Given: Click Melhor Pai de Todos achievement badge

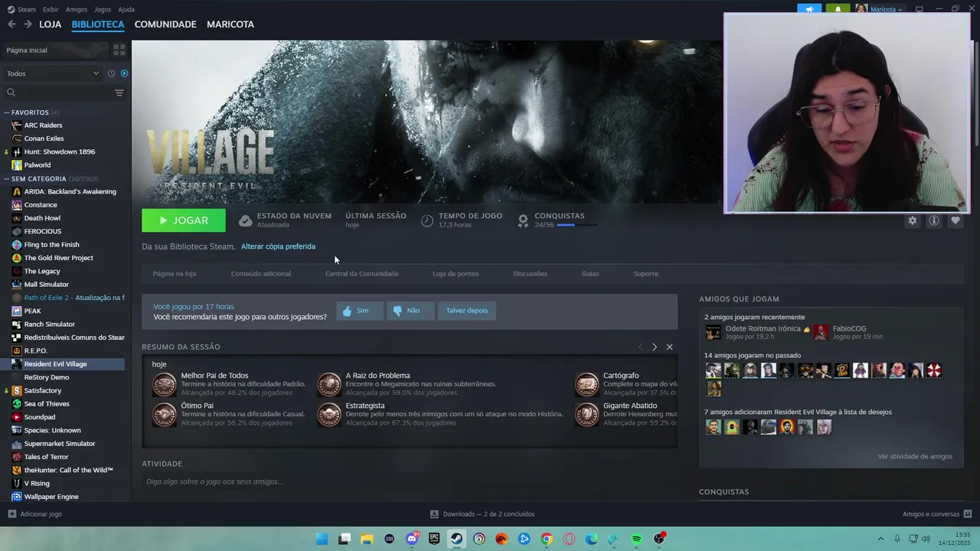Looking at the screenshot, I should pos(164,384).
